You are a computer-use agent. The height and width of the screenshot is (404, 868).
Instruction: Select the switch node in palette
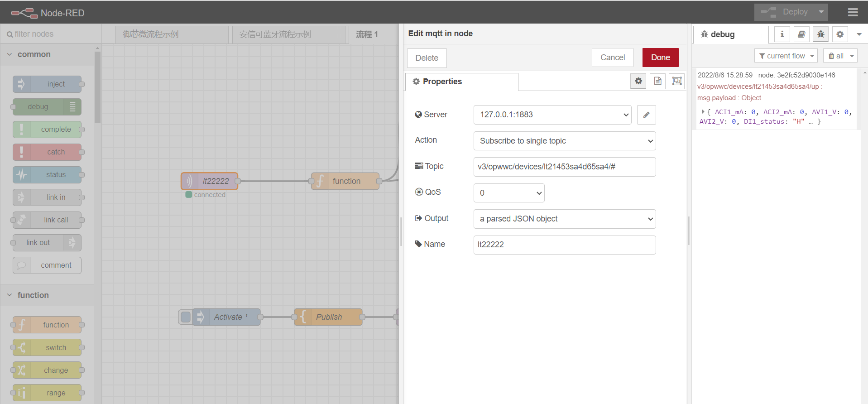47,347
